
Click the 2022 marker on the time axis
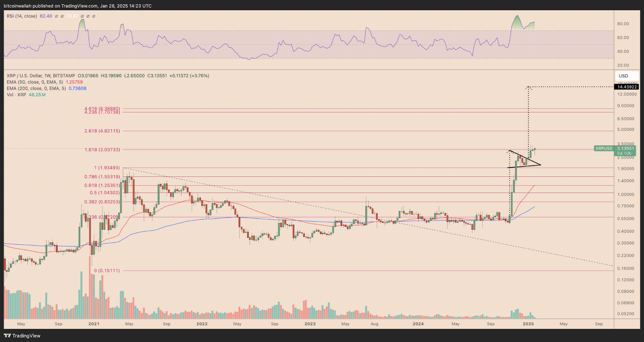click(202, 324)
